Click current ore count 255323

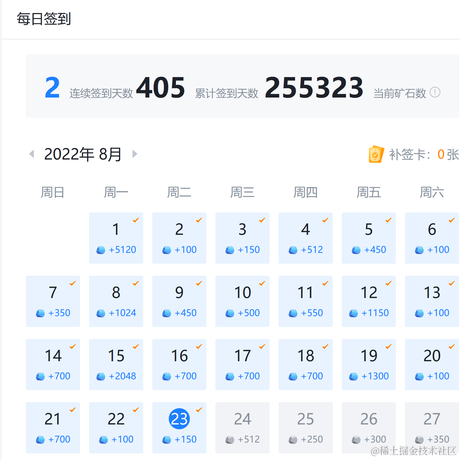(x=314, y=87)
